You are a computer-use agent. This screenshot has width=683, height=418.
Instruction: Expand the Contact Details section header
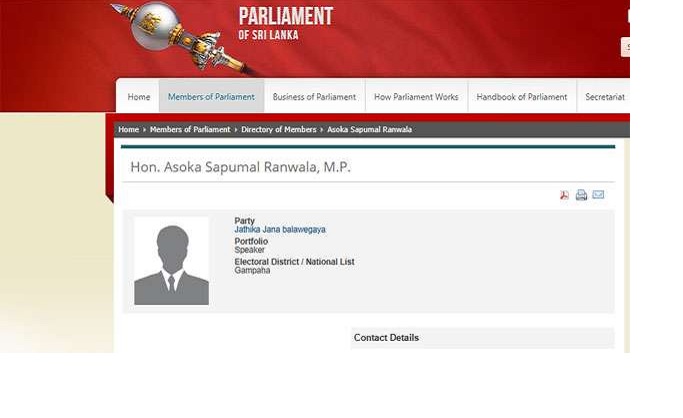pos(386,338)
